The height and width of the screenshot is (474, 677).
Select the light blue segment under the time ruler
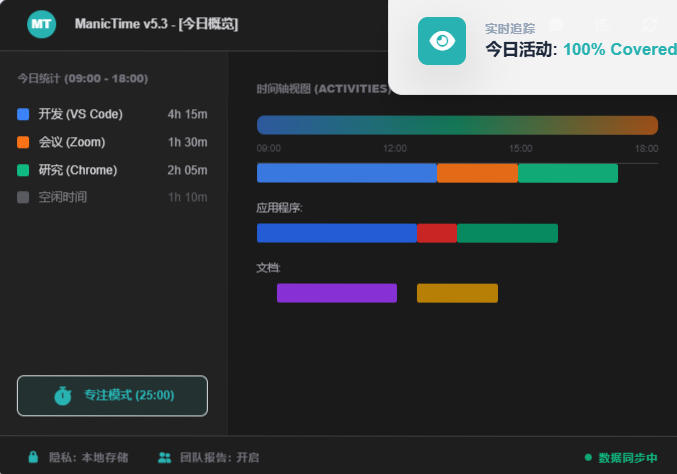tap(347, 173)
